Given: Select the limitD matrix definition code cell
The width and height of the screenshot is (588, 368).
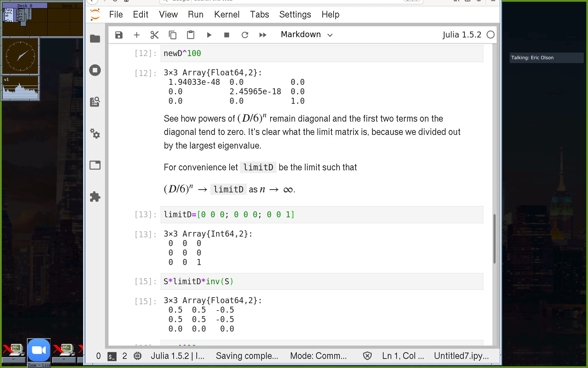Looking at the screenshot, I should tap(321, 214).
